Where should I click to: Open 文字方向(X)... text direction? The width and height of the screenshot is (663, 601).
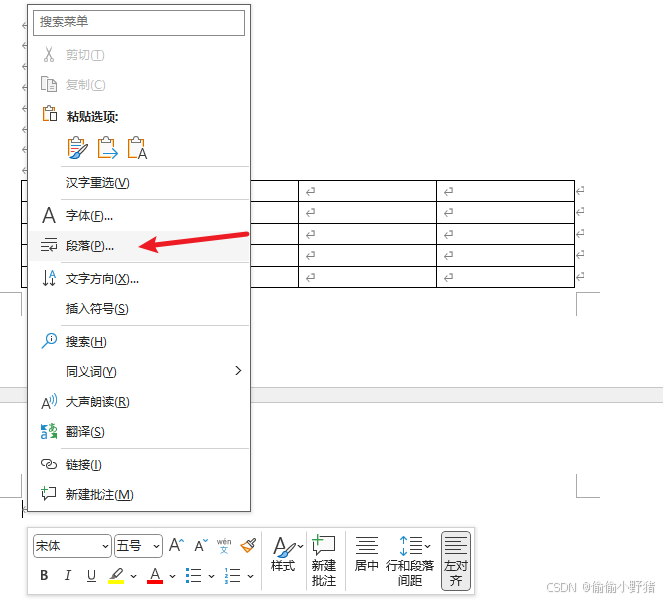pos(139,279)
